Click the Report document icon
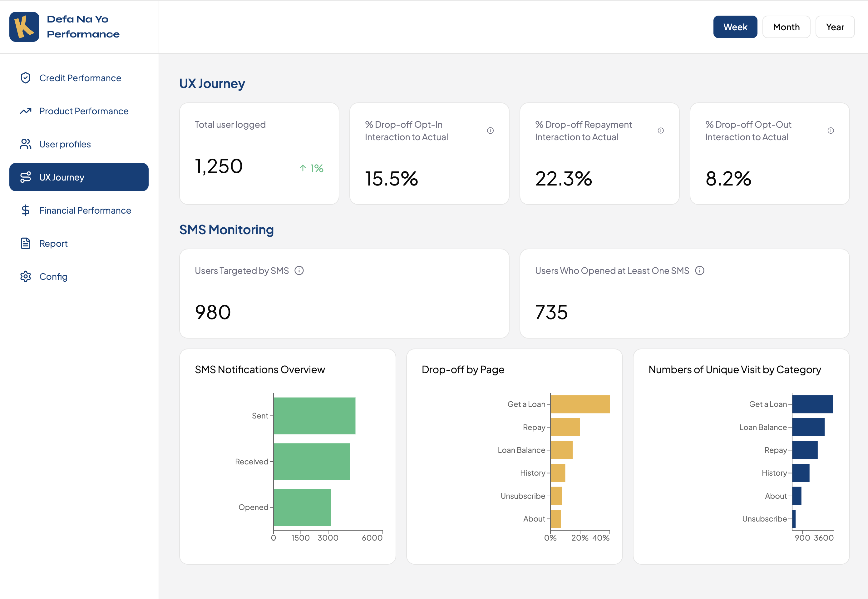Image resolution: width=868 pixels, height=599 pixels. pos(26,243)
